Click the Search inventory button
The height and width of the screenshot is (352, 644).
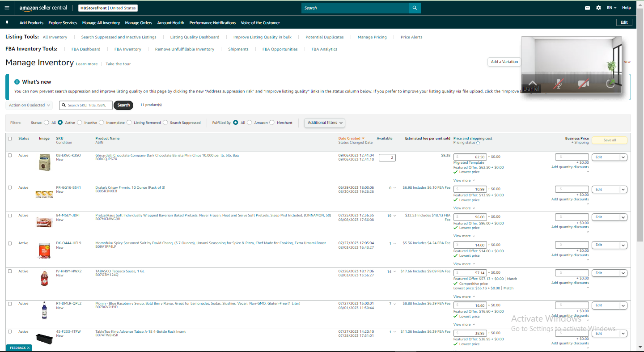pyautogui.click(x=124, y=105)
